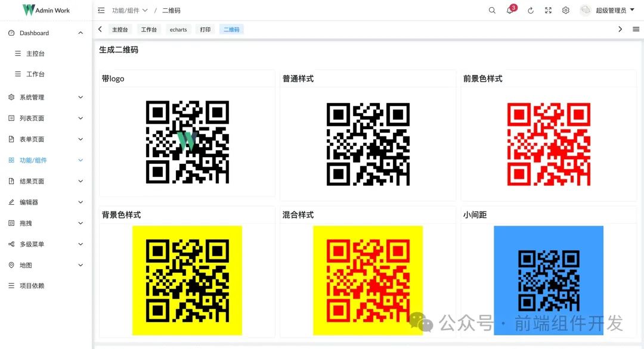Click the red 前景色样式 QR code
The height and width of the screenshot is (349, 644).
coord(549,144)
